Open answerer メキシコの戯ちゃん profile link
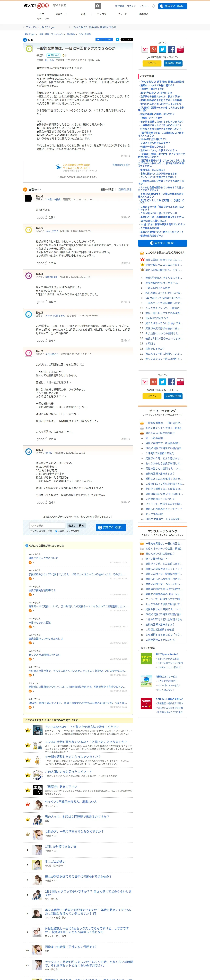210x980 pixels. tap(55, 315)
